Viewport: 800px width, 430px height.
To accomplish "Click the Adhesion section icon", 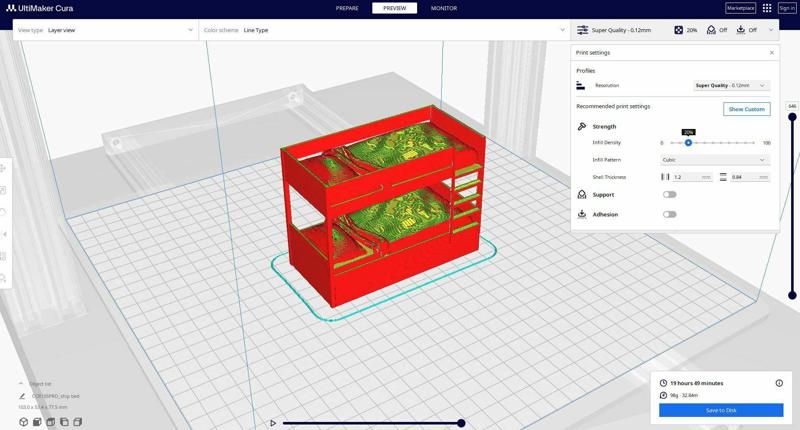I will 582,214.
